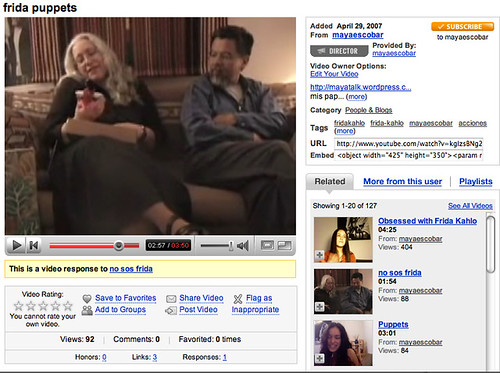Open the Edit Your Video link
This screenshot has height=373, width=500.
[334, 74]
